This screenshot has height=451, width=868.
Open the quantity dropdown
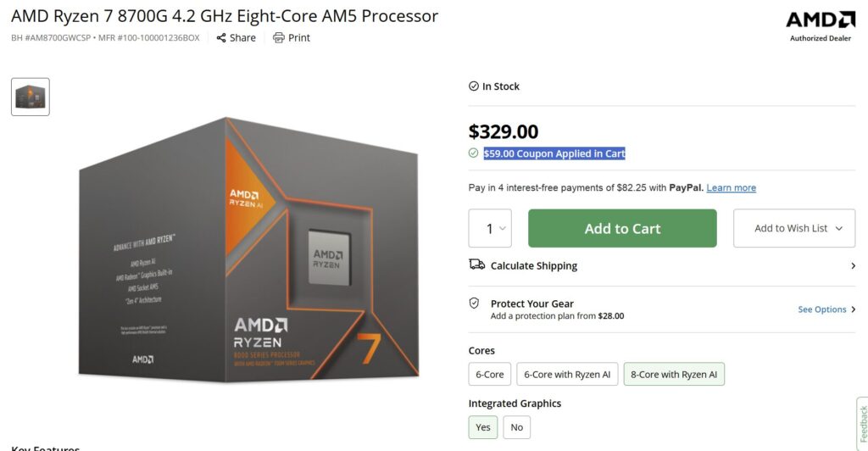coord(490,228)
